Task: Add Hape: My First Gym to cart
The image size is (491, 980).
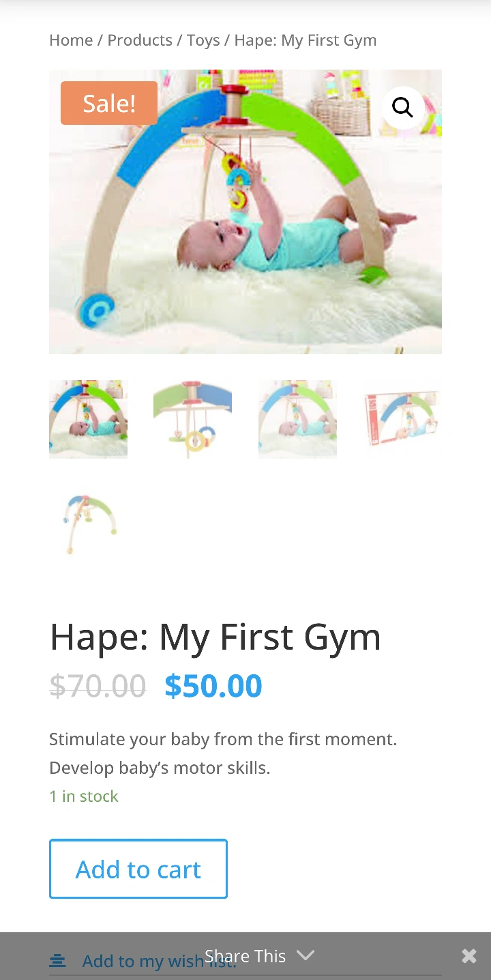Action: [138, 869]
